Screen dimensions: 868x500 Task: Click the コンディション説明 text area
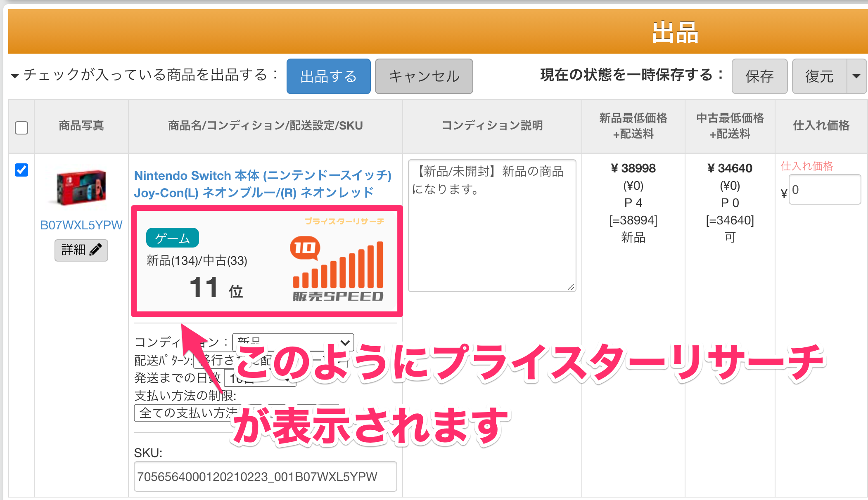(492, 225)
